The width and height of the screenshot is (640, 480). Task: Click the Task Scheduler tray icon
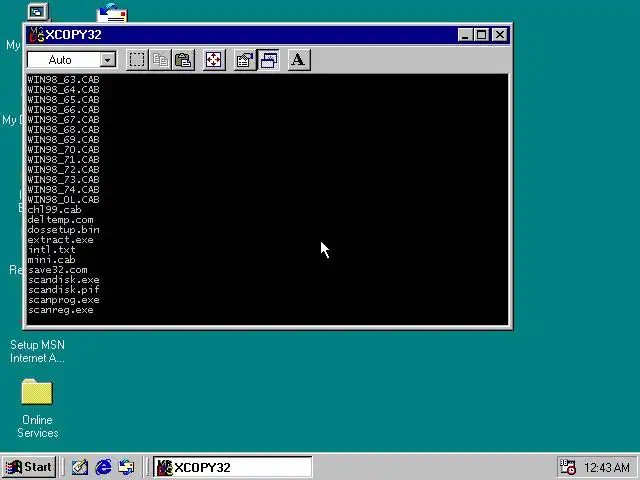[x=567, y=467]
